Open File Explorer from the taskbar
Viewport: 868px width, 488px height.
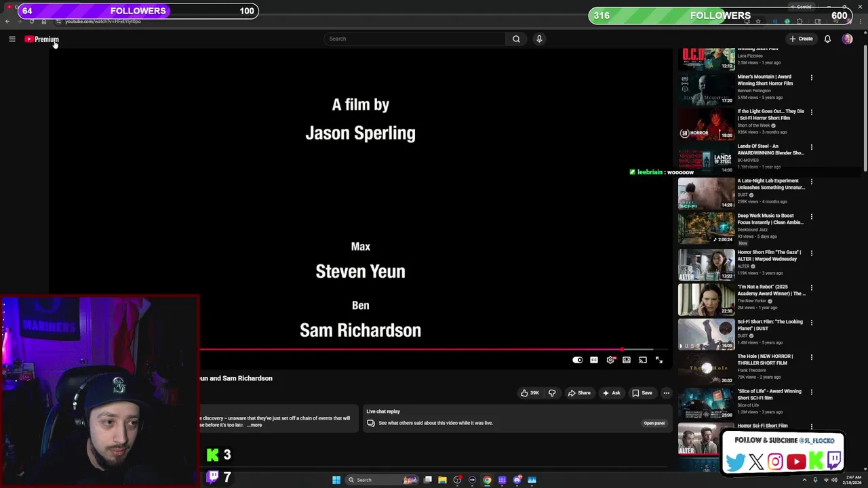[x=442, y=480]
